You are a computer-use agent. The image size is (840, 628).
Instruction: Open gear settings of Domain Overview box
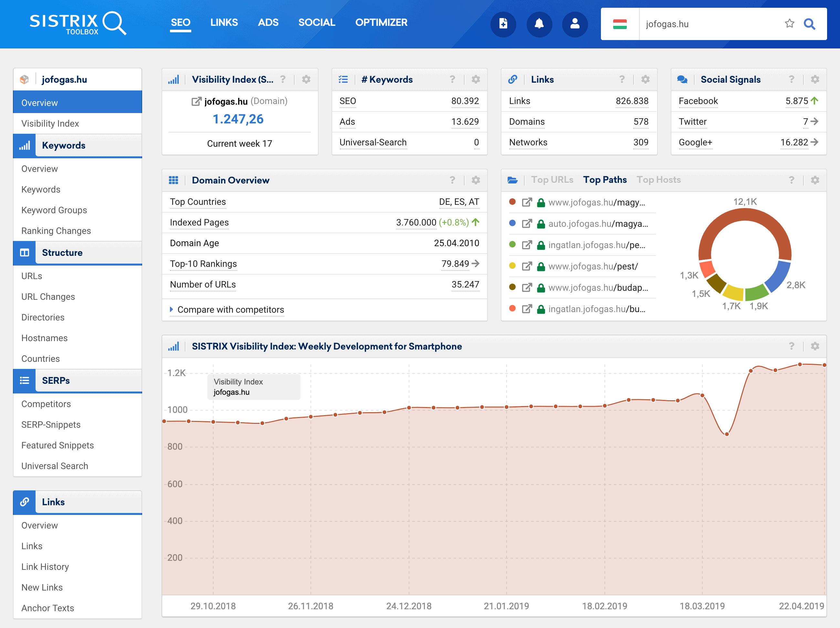(476, 180)
